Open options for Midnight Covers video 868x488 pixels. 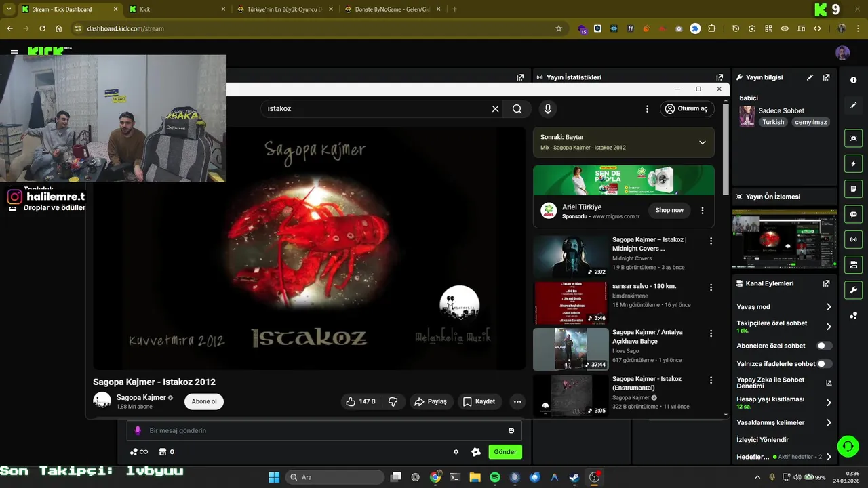(x=711, y=241)
